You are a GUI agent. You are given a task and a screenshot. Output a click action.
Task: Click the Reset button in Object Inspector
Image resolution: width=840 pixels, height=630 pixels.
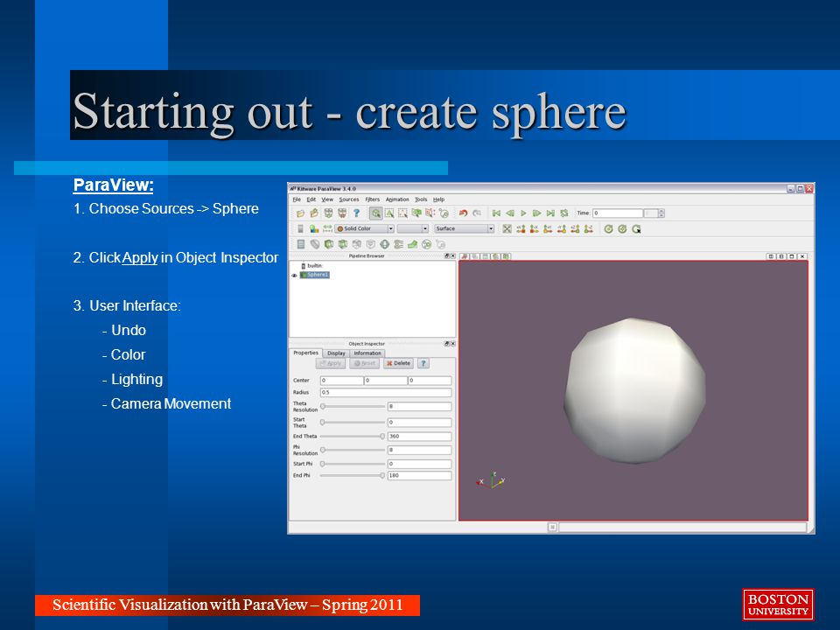364,363
